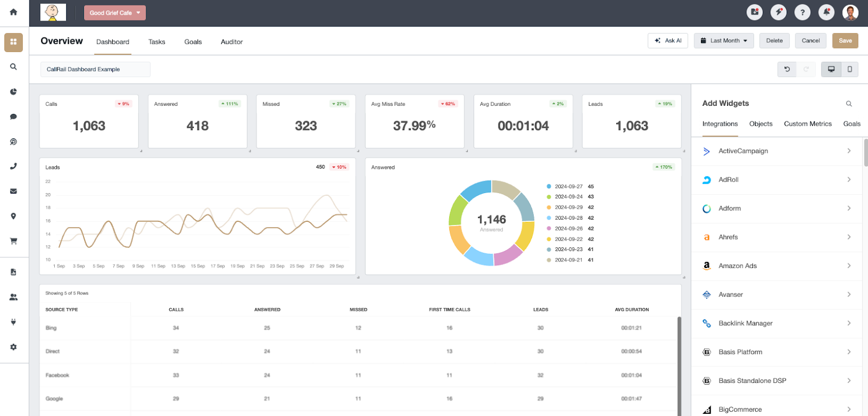Viewport: 868px width, 416px height.
Task: Click the Ask AI button
Action: coord(668,41)
